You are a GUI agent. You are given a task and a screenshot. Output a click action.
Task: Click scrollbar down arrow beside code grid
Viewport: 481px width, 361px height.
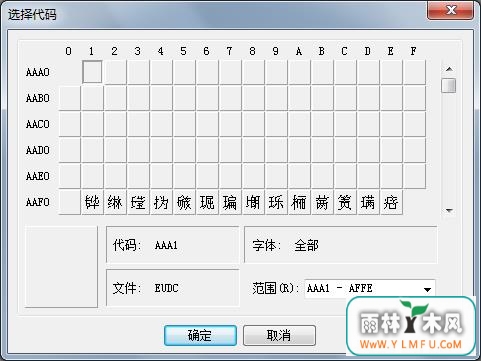coord(449,210)
